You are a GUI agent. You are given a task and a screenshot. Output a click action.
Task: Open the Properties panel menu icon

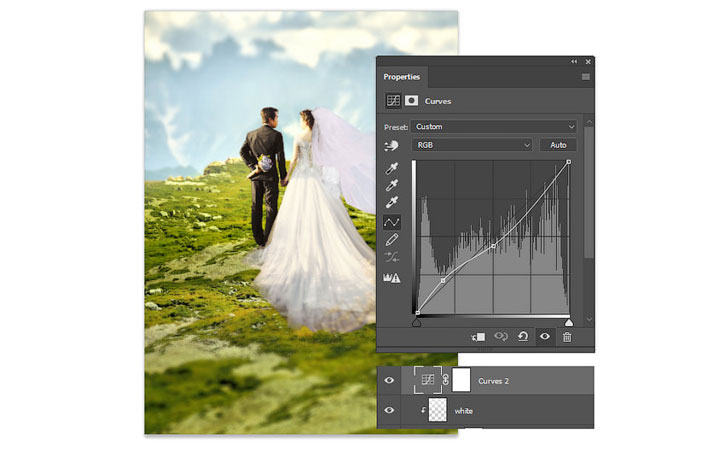[x=585, y=77]
